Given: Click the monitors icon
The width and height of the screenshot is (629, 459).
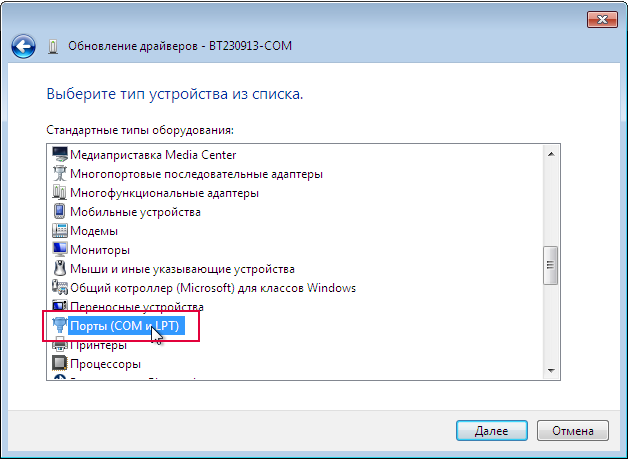Looking at the screenshot, I should (x=60, y=250).
